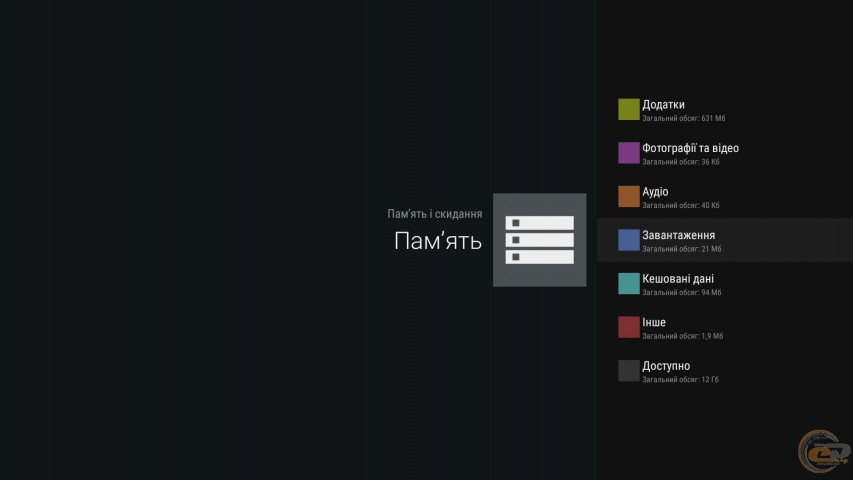
Task: Select the Аудіо menu entry
Action: (x=656, y=192)
